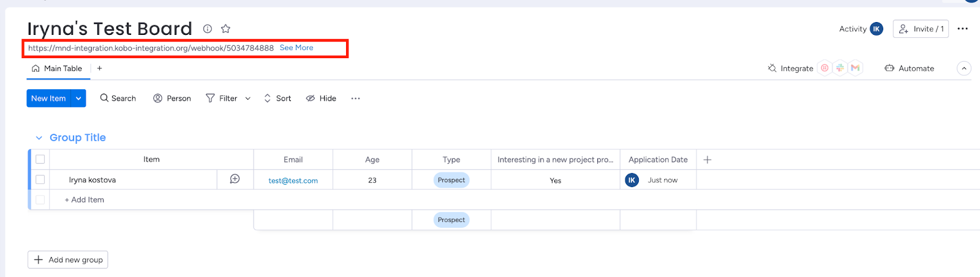Screen dimensions: 980x277
Task: Click the Add new group button
Action: click(68, 260)
